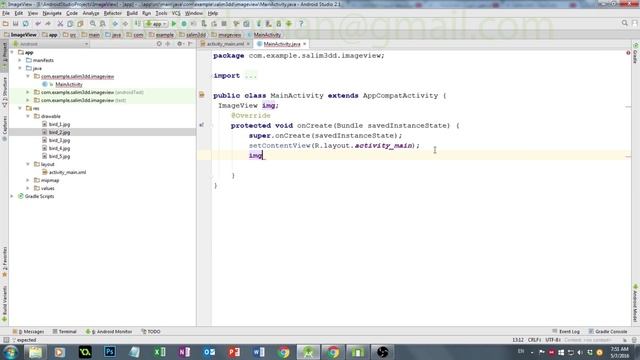Click the Copy icon in toolbar
The height and width of the screenshot is (360, 640).
tap(70, 24)
